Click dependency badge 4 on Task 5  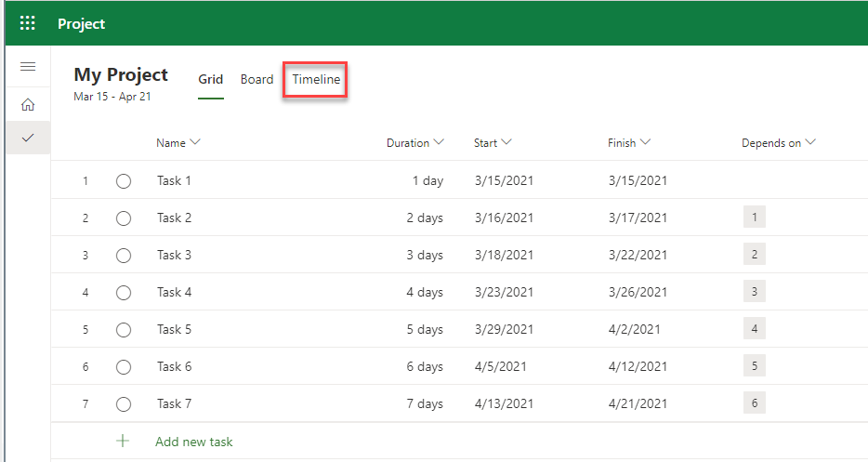(754, 329)
